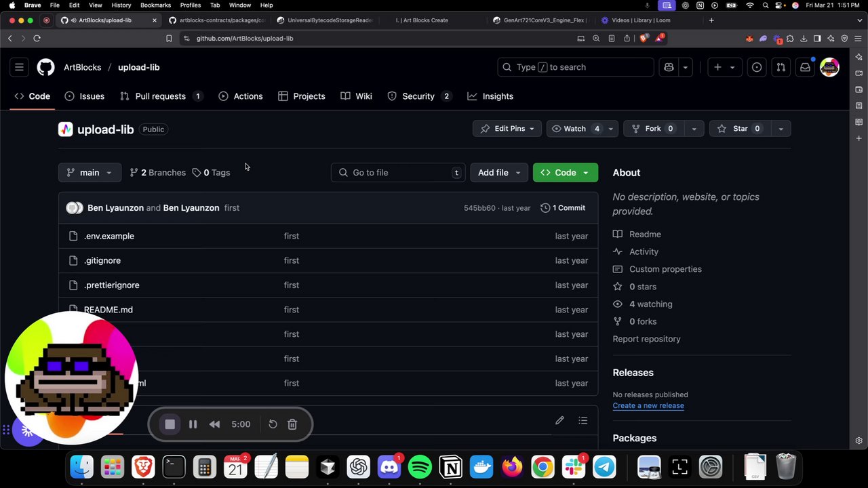View the 2 Branches link
The width and height of the screenshot is (868, 488).
pos(157,173)
